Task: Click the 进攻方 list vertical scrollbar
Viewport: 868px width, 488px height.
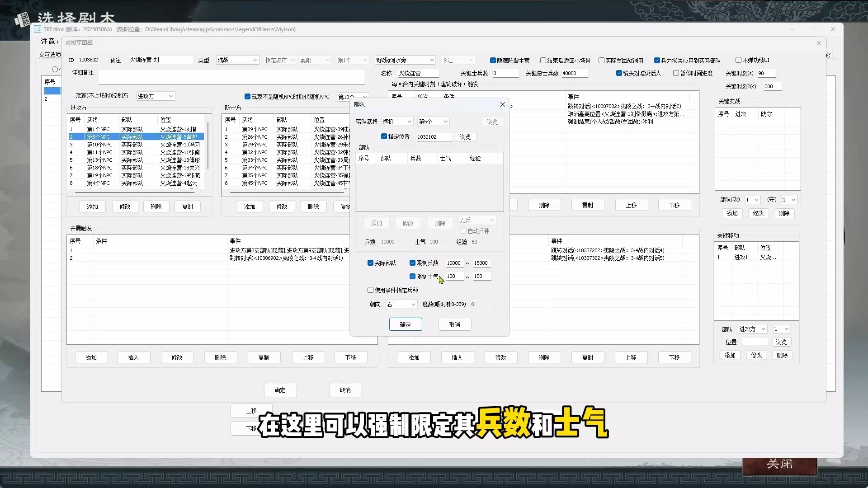Action: 208,145
